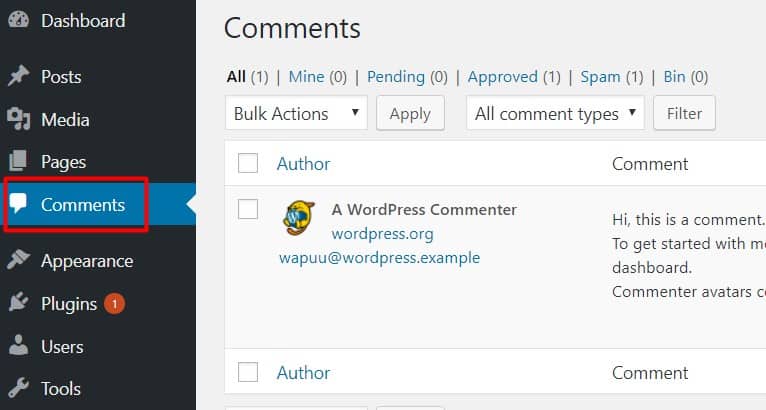
Task: Tick the select-all checkbox in footer row
Action: [x=248, y=372]
